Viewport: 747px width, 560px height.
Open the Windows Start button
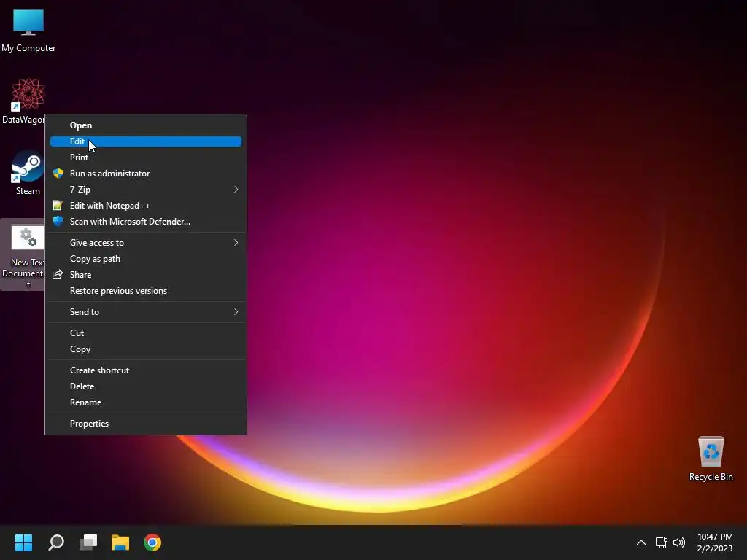[x=23, y=542]
